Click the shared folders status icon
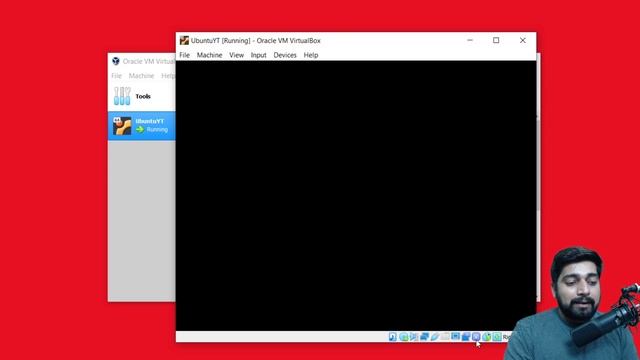640x360 pixels. coord(445,337)
